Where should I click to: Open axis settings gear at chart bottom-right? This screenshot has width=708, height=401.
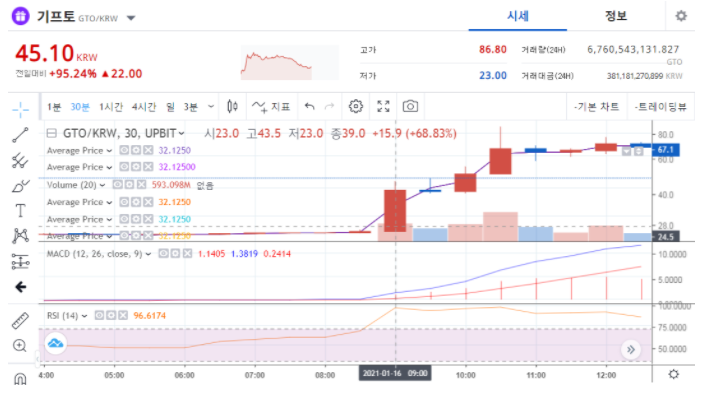coord(673,374)
